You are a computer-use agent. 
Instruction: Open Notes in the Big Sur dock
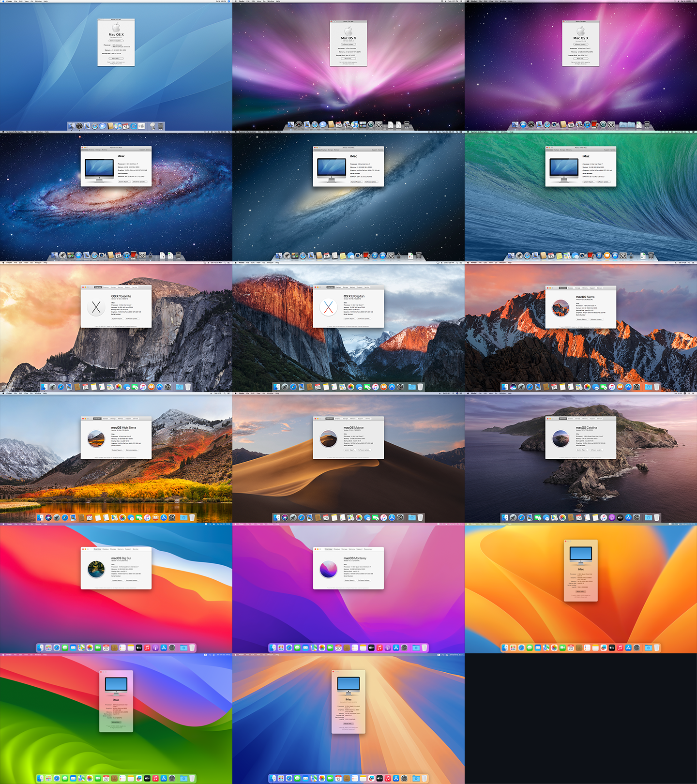click(x=131, y=648)
